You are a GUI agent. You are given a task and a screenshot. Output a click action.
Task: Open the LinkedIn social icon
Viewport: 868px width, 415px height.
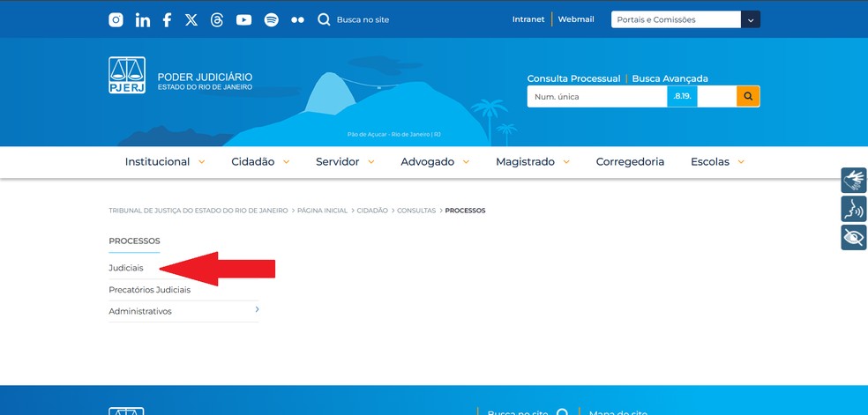142,20
